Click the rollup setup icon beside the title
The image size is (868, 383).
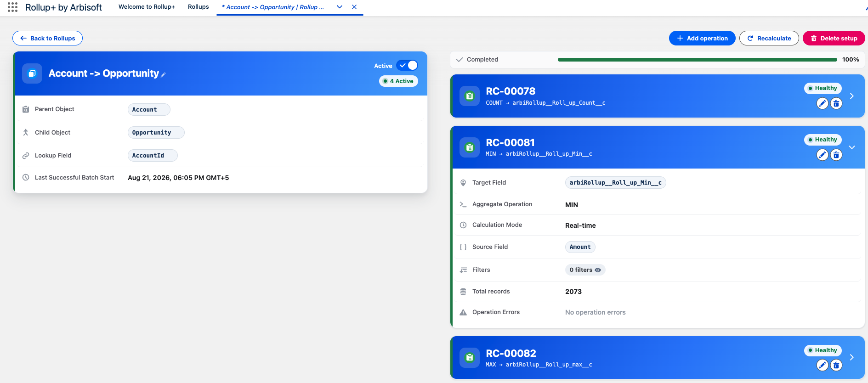(x=32, y=73)
